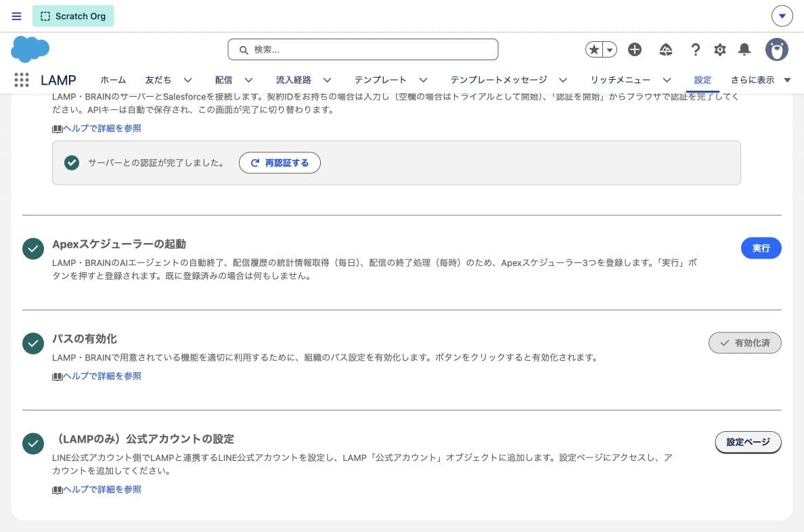The image size is (804, 532).
Task: Expand the 配信 tab chevron
Action: [248, 80]
